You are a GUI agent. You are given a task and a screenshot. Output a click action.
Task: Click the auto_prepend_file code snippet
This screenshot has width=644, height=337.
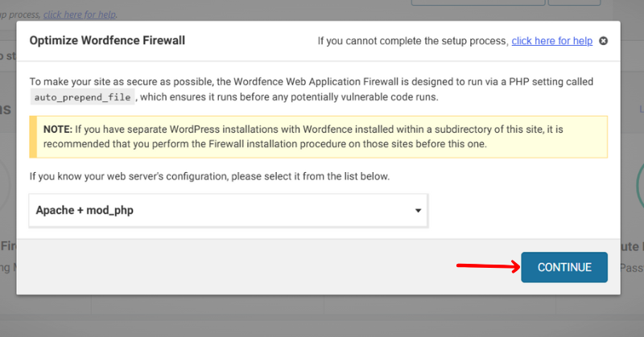tap(83, 97)
